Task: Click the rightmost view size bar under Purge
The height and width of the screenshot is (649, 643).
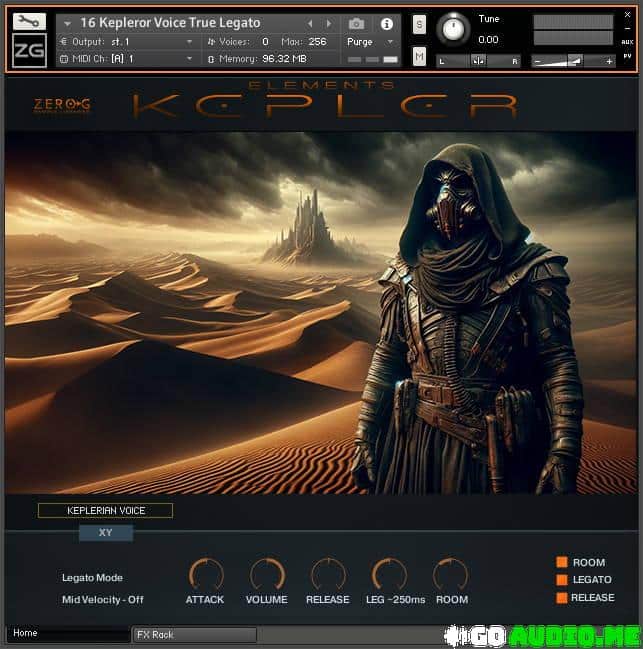Action: [390, 60]
